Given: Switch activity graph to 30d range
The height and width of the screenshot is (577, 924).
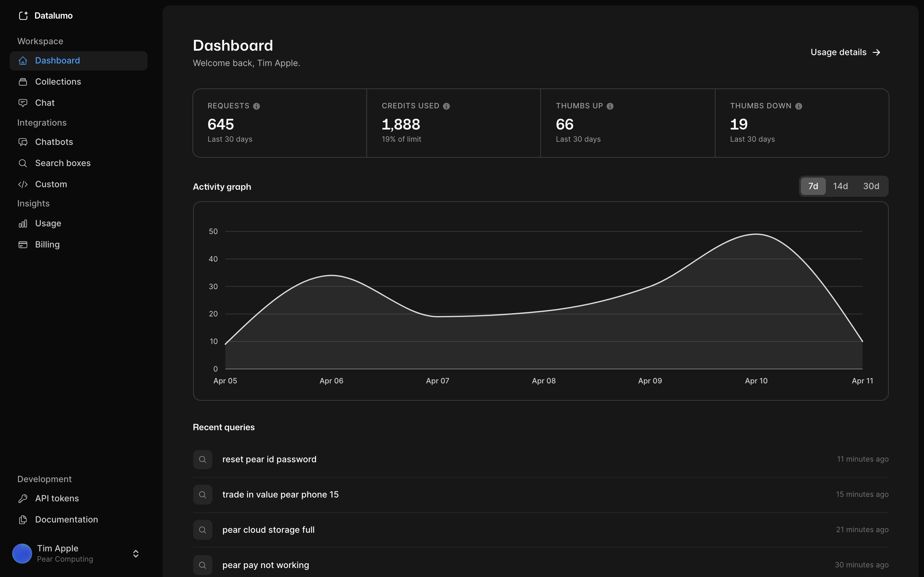Looking at the screenshot, I should [871, 186].
